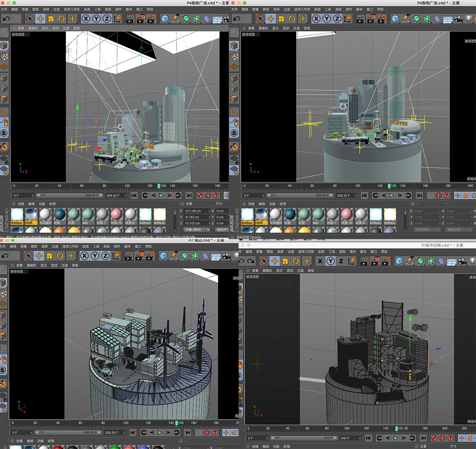Play animation forward in left P4购物广场 window
Viewport: 476px width, 449px height.
tap(161, 196)
